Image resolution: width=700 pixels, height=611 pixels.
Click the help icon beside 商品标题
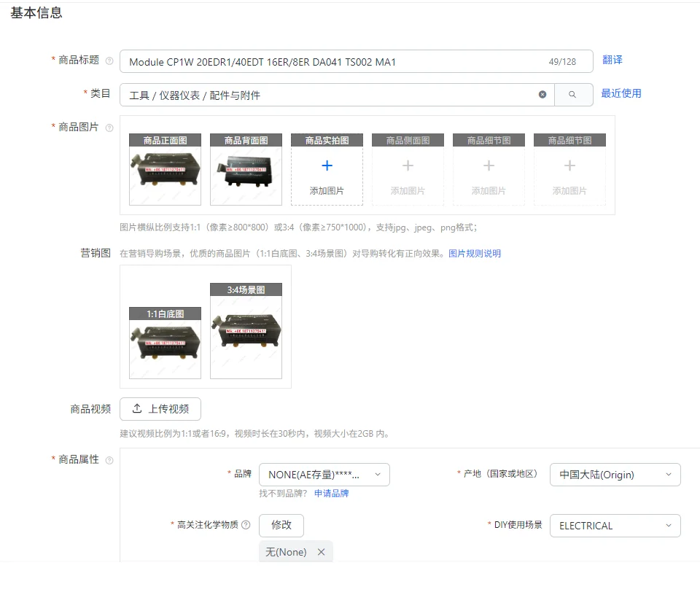(x=110, y=61)
